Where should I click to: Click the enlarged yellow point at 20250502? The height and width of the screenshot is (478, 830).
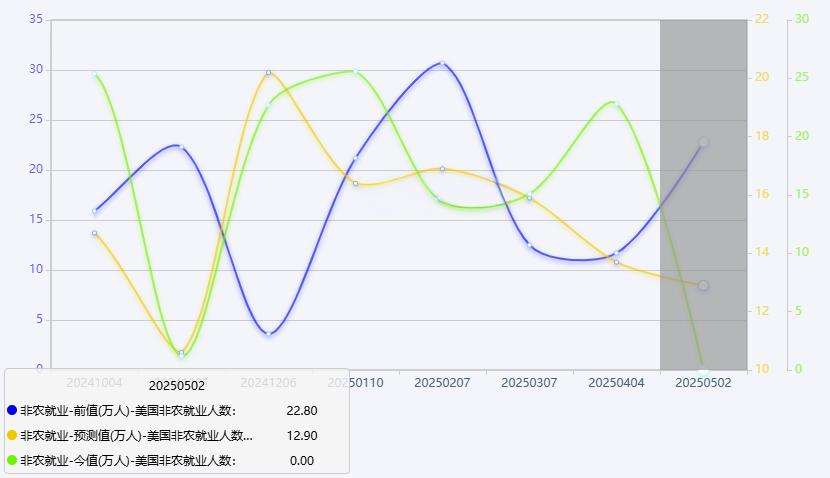coord(703,286)
